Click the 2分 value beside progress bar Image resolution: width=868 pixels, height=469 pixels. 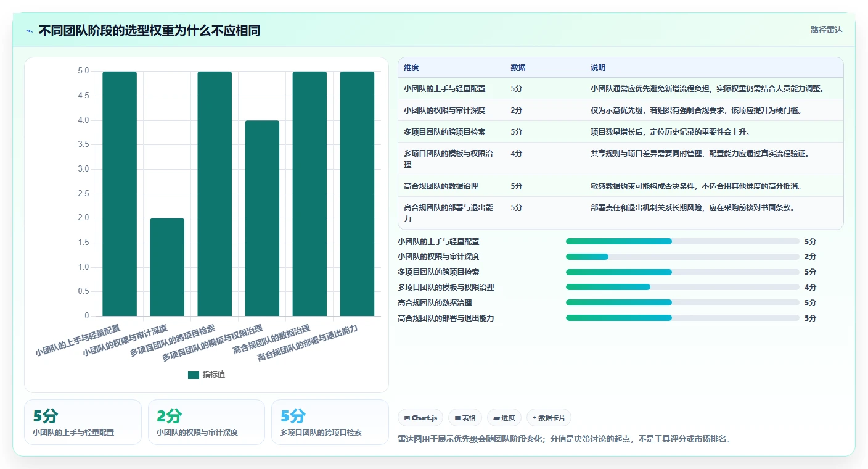[810, 257]
